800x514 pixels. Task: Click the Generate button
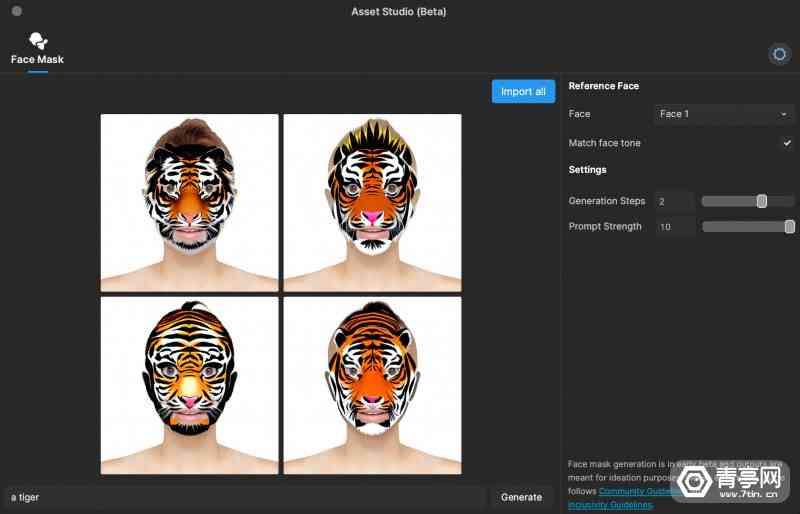(521, 497)
